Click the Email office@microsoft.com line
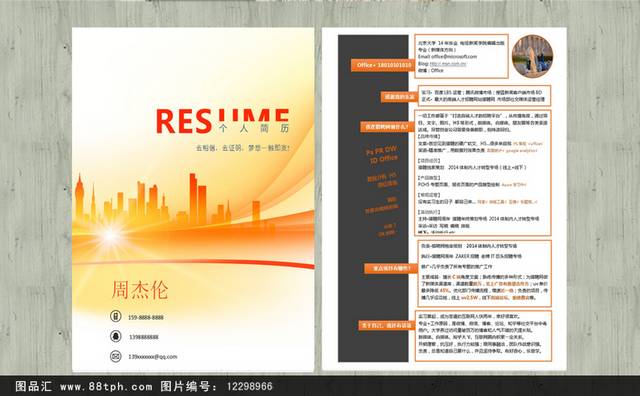The width and height of the screenshot is (640, 396). point(447,57)
